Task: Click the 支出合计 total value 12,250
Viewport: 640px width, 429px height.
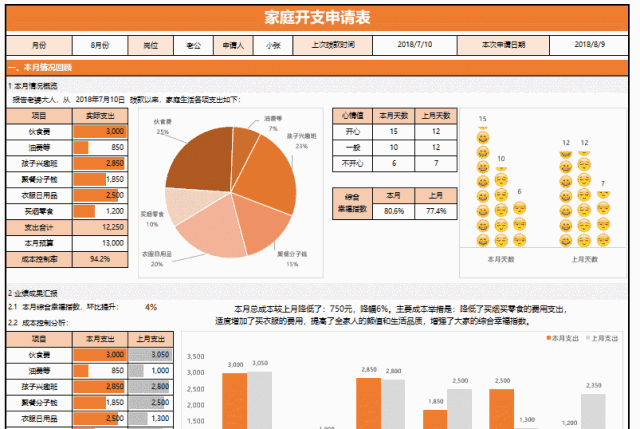Action: 100,227
